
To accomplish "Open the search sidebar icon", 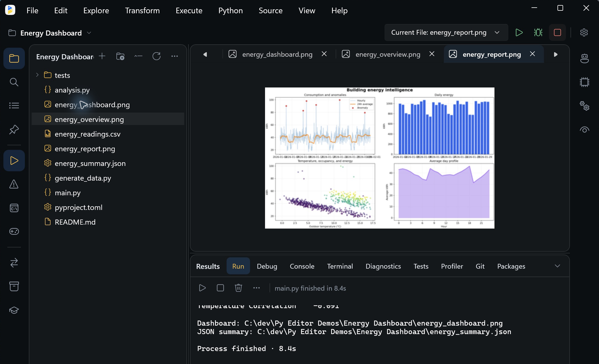I will point(14,82).
